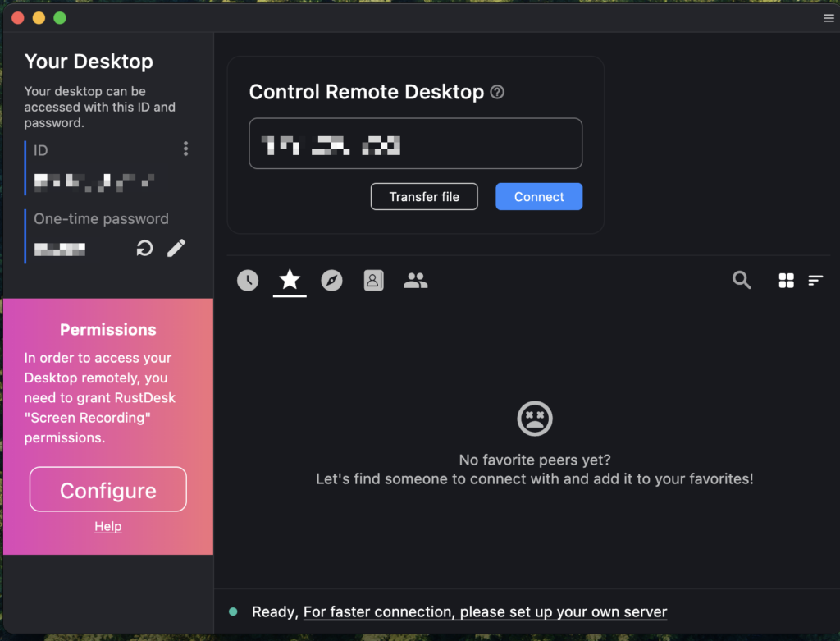Open the Help link under Configure
Image resolution: width=840 pixels, height=641 pixels.
pos(108,527)
